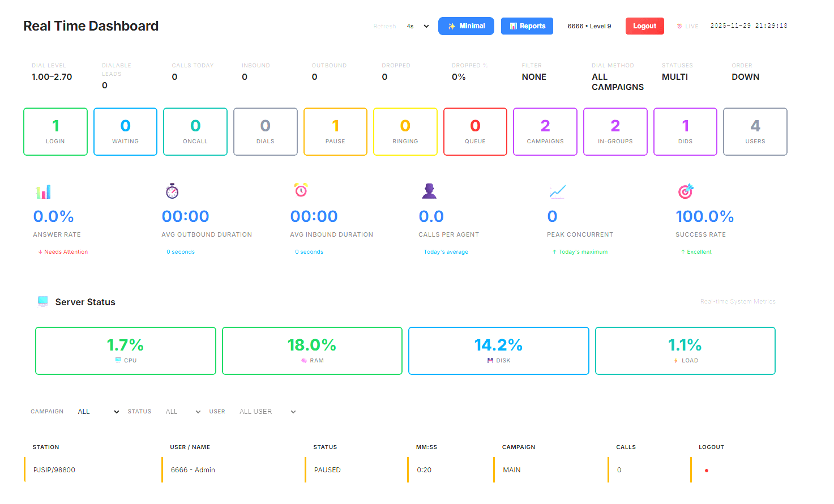Open the Status filter dropdown
The width and height of the screenshot is (834, 504).
point(183,411)
